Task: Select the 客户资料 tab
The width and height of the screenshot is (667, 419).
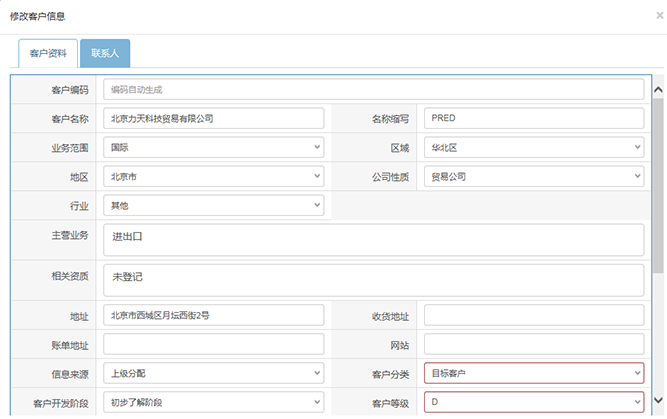Action: pos(48,54)
